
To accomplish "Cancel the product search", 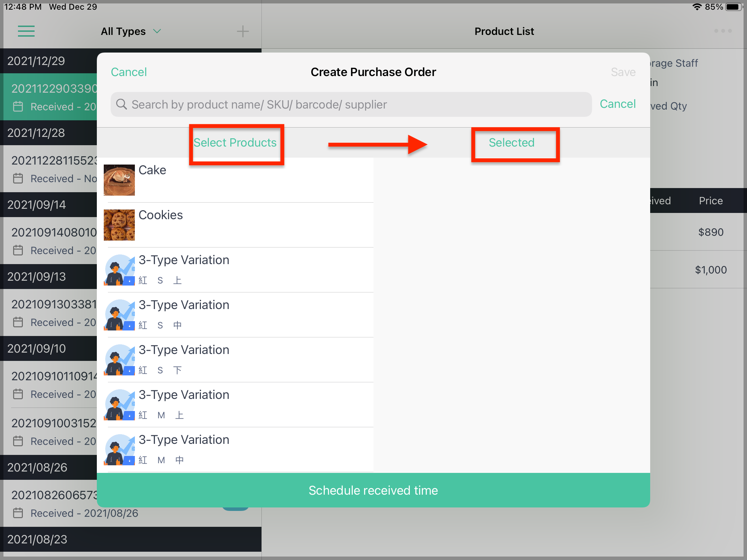I will pyautogui.click(x=618, y=104).
